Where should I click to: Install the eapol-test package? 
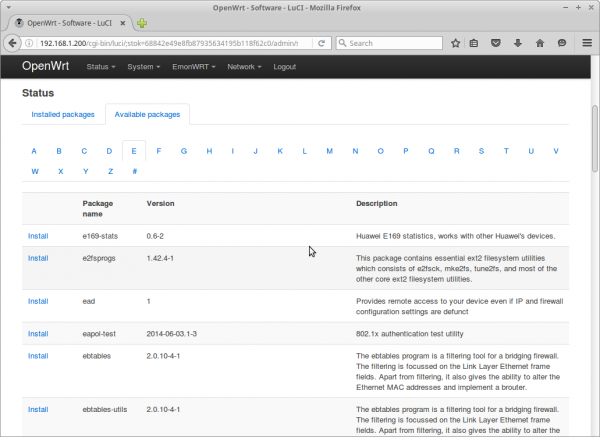[x=38, y=334]
